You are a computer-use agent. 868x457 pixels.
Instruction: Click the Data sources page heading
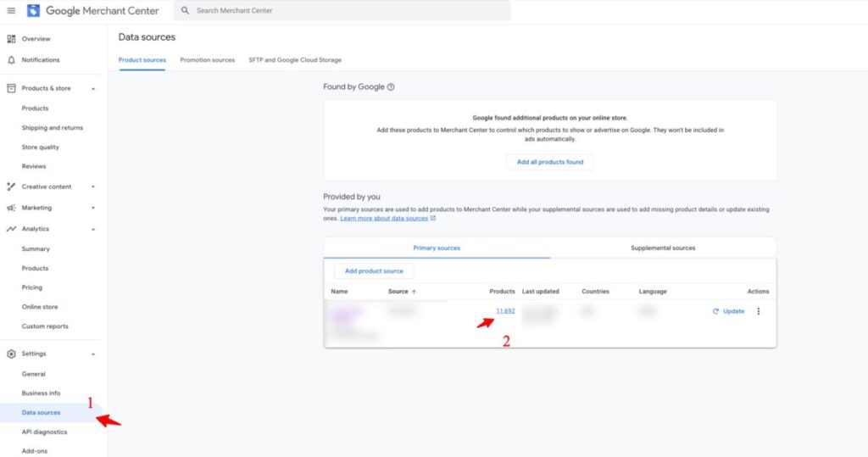point(147,37)
